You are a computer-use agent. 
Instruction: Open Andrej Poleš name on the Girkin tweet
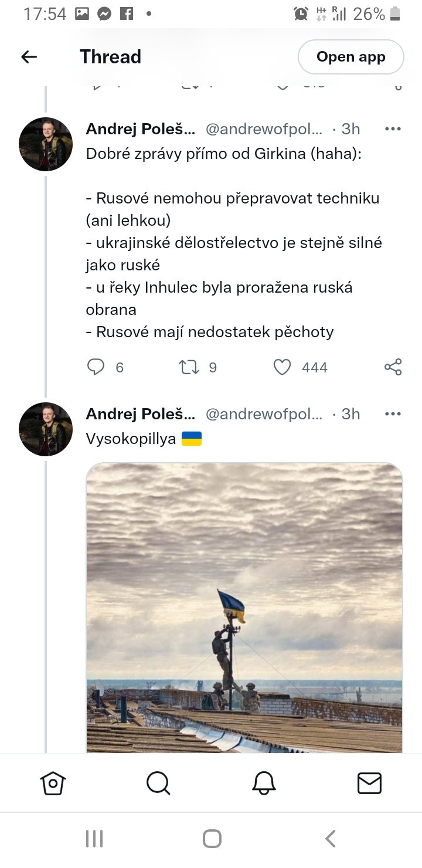click(x=141, y=129)
